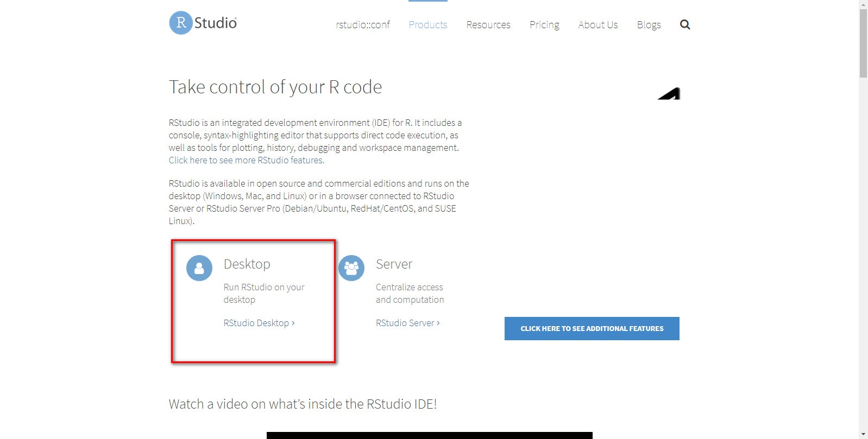868x439 pixels.
Task: Open the site search magnifier icon
Action: [685, 24]
